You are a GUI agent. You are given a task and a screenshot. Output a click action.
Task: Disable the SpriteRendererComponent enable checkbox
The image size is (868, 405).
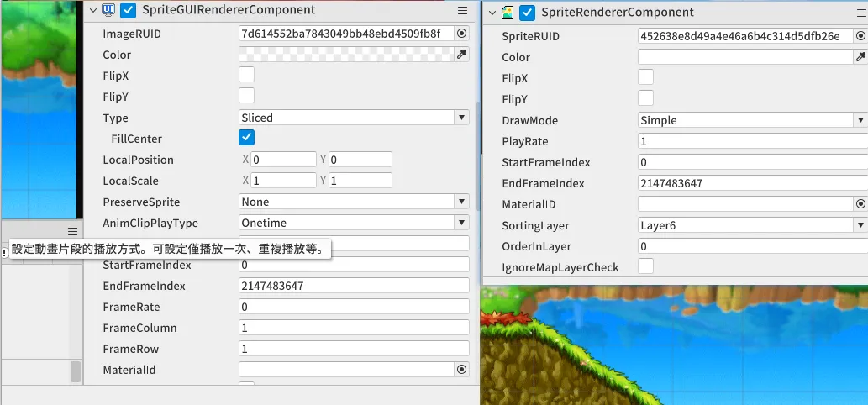[x=528, y=12]
